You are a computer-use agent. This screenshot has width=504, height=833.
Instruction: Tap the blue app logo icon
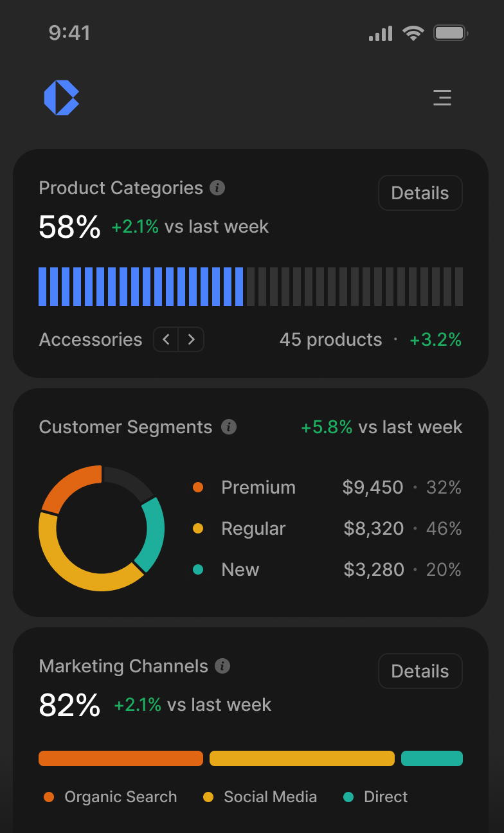coord(62,98)
